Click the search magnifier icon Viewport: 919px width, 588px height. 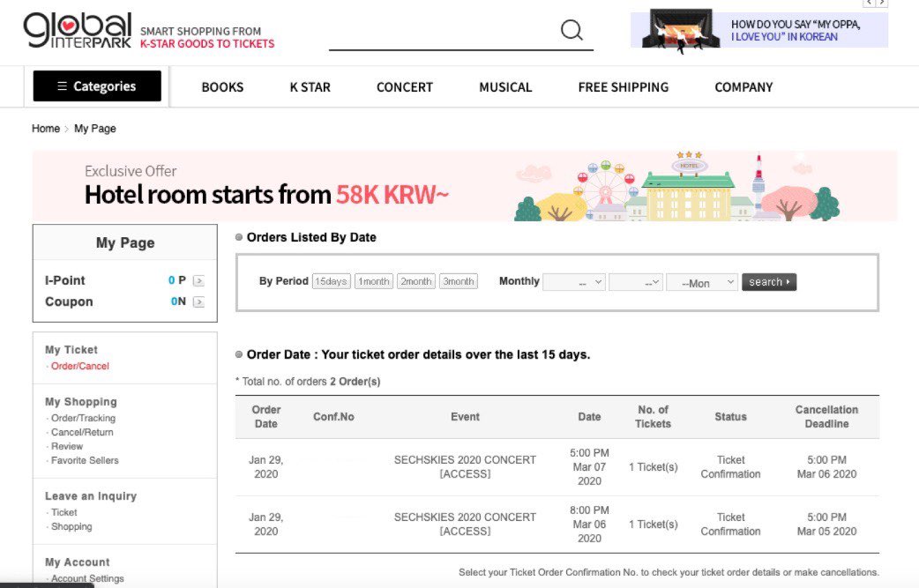coord(572,30)
